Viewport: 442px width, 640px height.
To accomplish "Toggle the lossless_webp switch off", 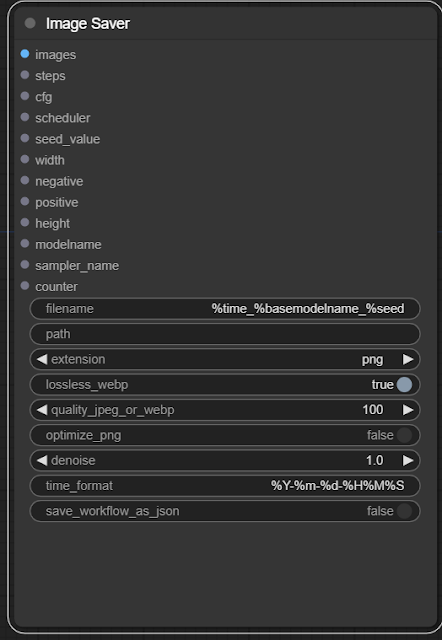I will pyautogui.click(x=404, y=384).
